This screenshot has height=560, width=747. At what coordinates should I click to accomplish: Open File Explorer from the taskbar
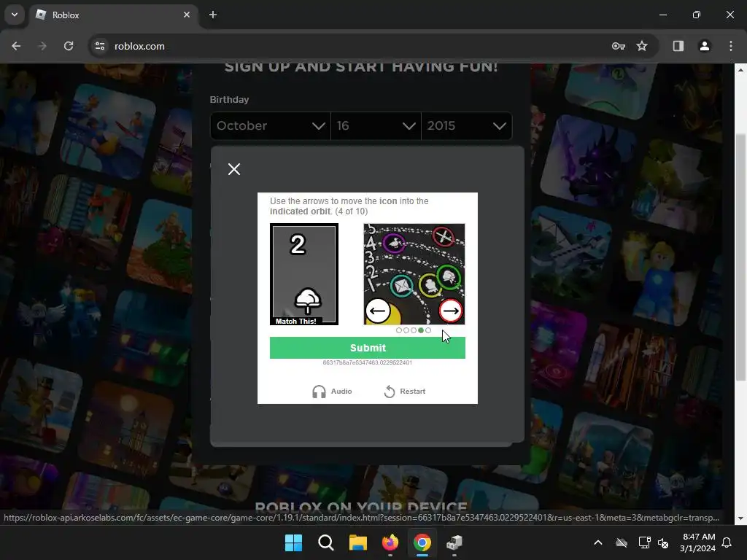(x=357, y=542)
